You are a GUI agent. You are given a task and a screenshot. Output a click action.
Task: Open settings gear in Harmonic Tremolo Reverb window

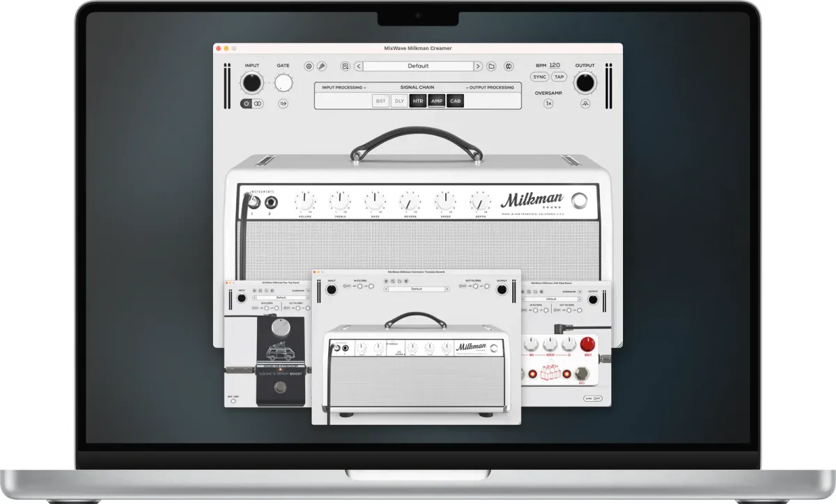[387, 281]
